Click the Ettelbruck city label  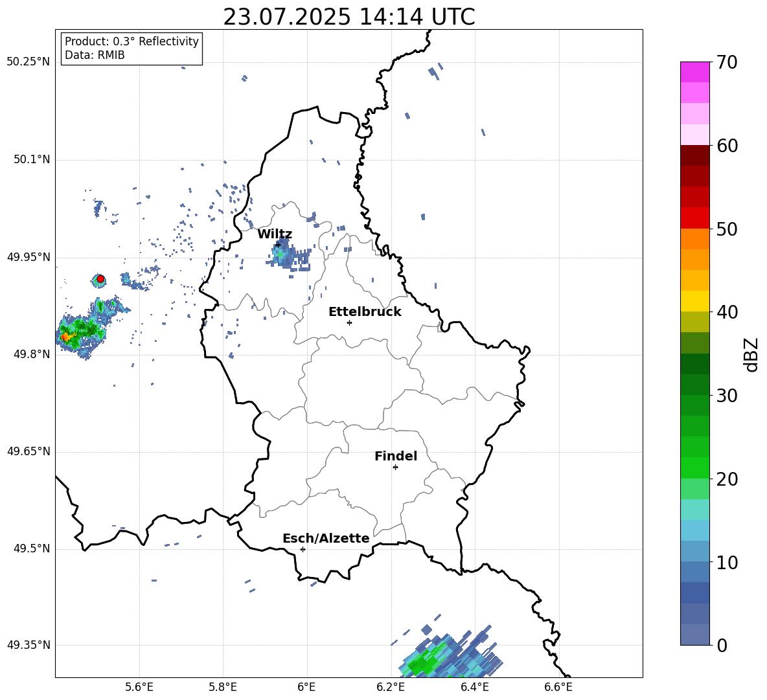coord(365,312)
